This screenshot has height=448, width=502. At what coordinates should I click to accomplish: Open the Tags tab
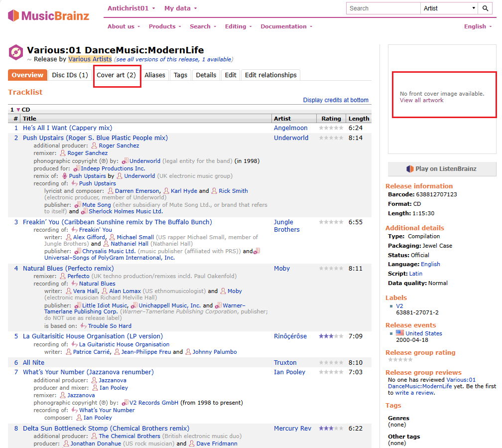[181, 75]
